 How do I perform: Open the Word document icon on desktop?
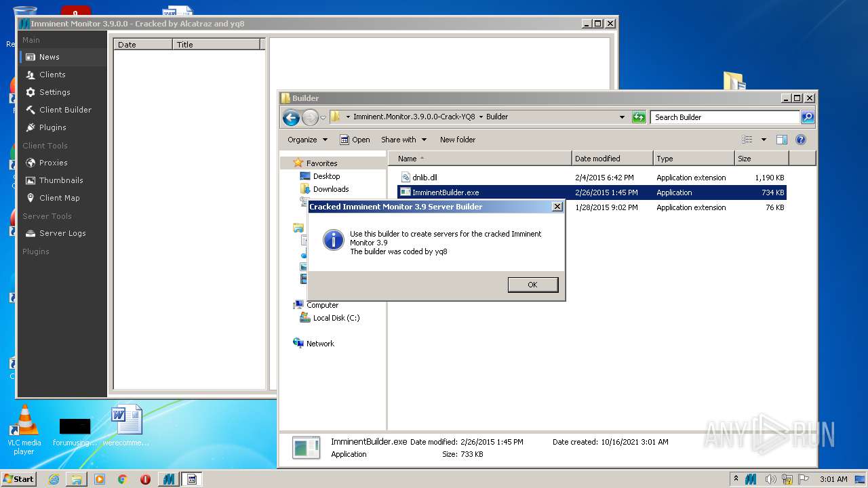coord(127,426)
